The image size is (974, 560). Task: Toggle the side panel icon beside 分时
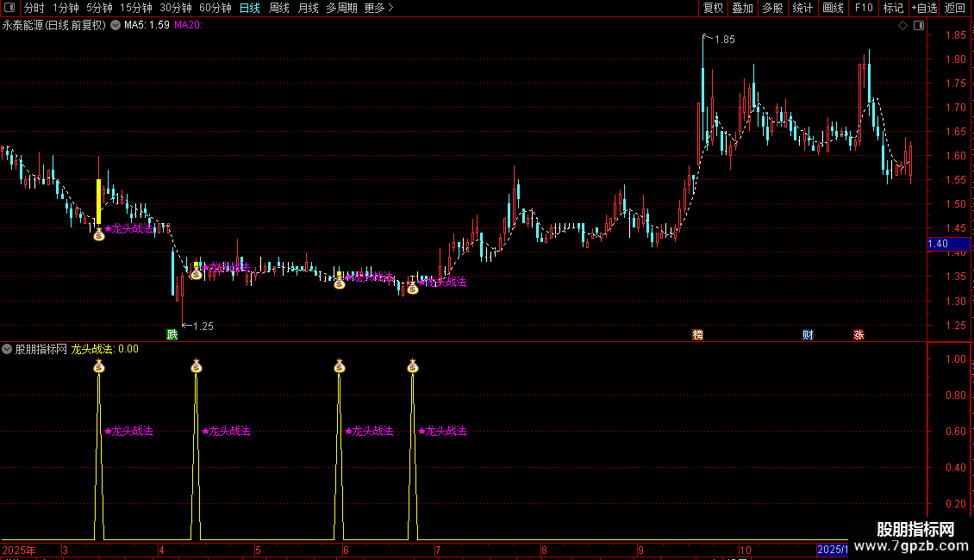pyautogui.click(x=9, y=8)
